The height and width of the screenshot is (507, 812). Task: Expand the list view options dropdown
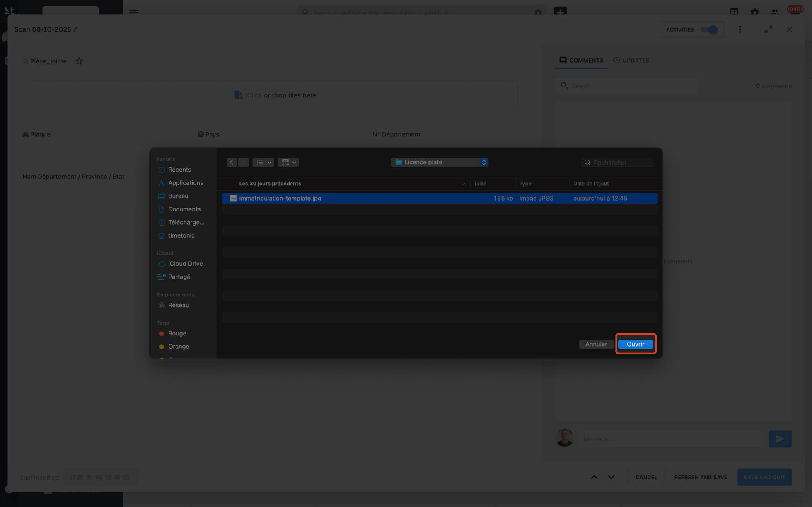[x=263, y=162]
